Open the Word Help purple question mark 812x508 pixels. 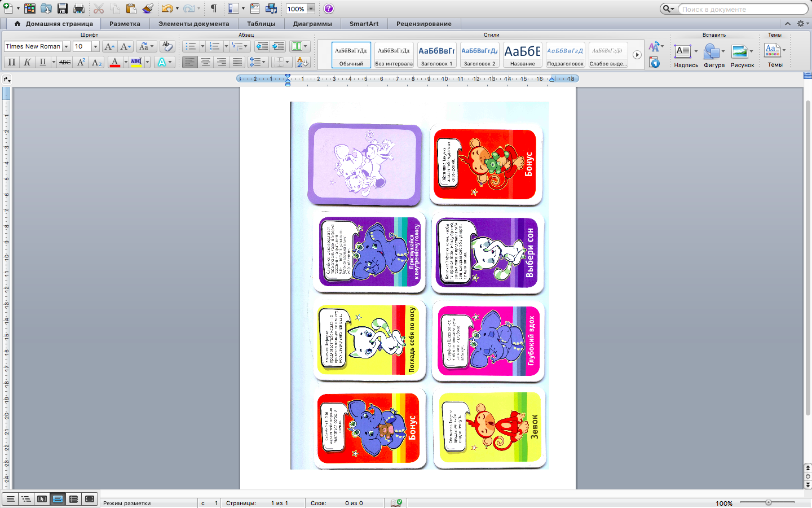click(x=329, y=8)
